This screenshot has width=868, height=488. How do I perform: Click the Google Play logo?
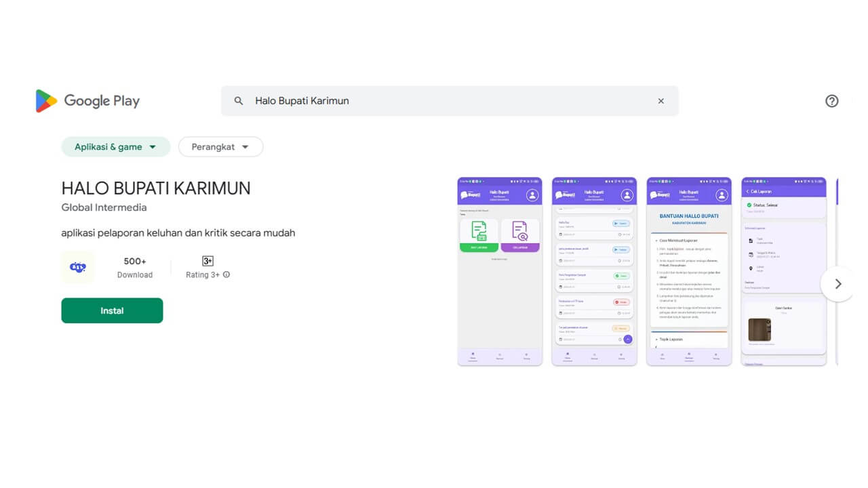[87, 101]
